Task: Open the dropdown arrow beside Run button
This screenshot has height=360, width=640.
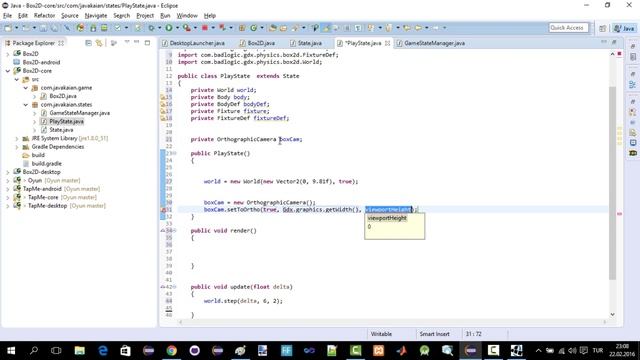Action: [177, 28]
